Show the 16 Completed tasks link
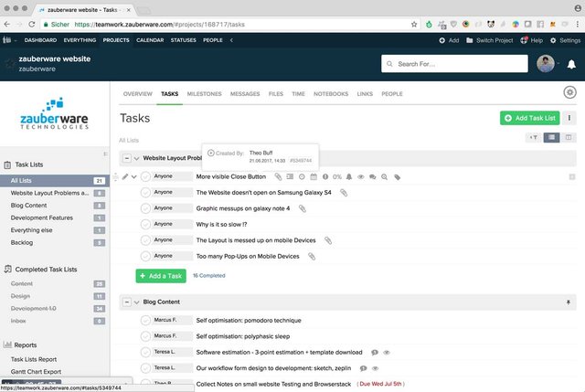Screen dimensions: 585x392 [x=209, y=276]
